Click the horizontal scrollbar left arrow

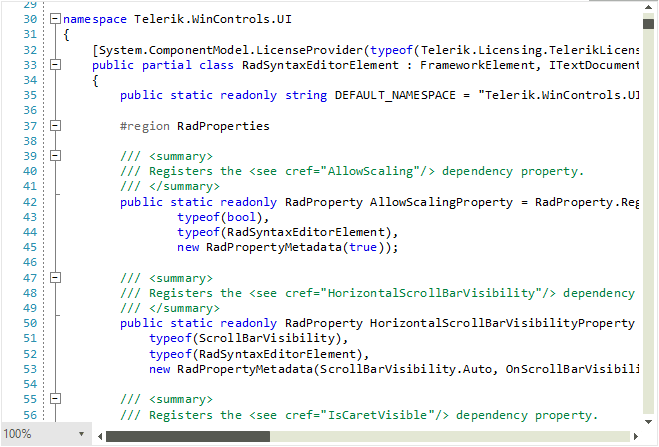pos(100,436)
